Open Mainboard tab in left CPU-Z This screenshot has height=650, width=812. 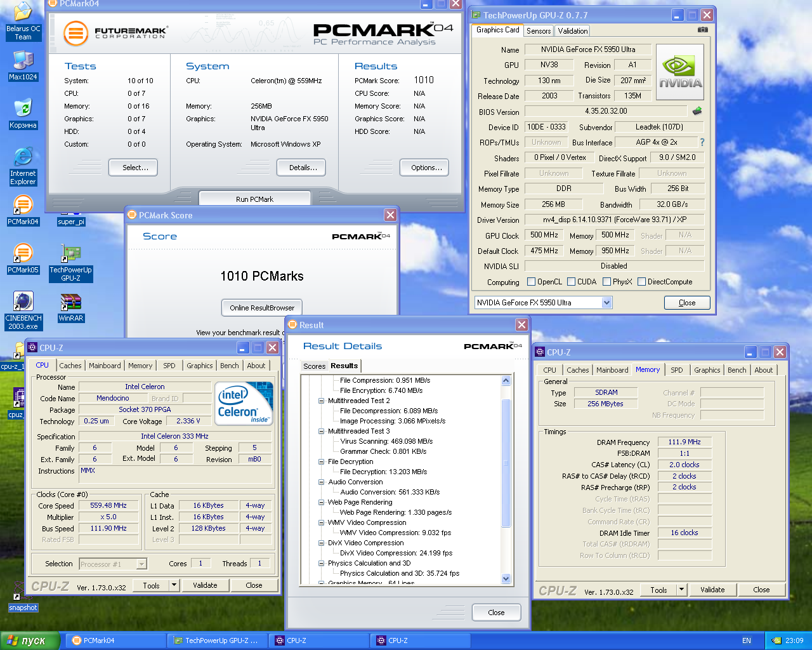click(105, 366)
